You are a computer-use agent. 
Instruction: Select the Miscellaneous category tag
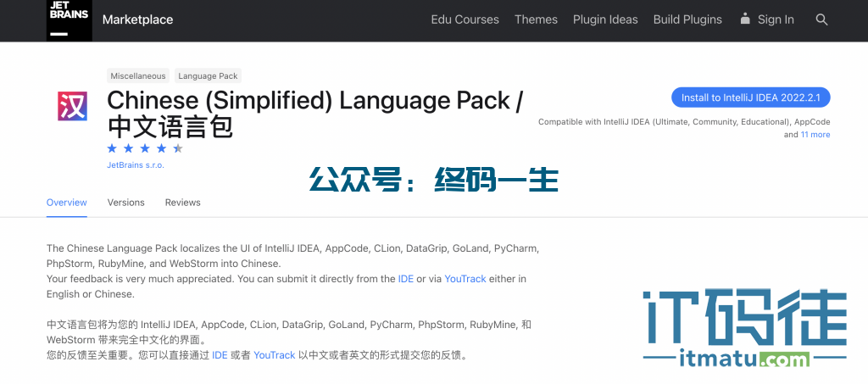click(x=137, y=76)
